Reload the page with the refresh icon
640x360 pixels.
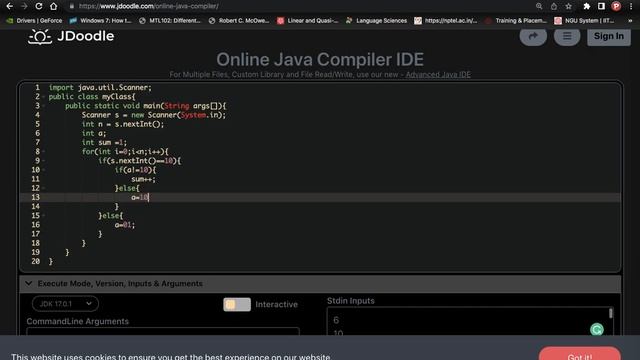pyautogui.click(x=39, y=6)
